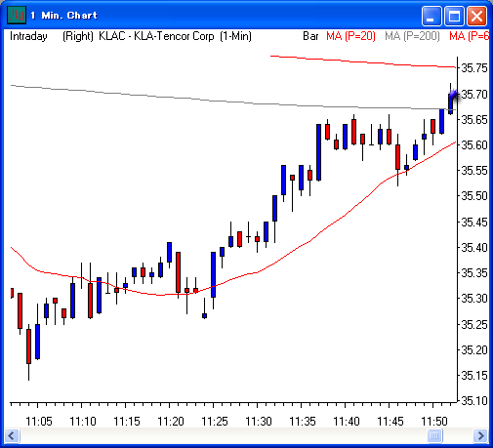Click the 35.50 price axis label
Screen dimensions: 493x448
[x=474, y=196]
